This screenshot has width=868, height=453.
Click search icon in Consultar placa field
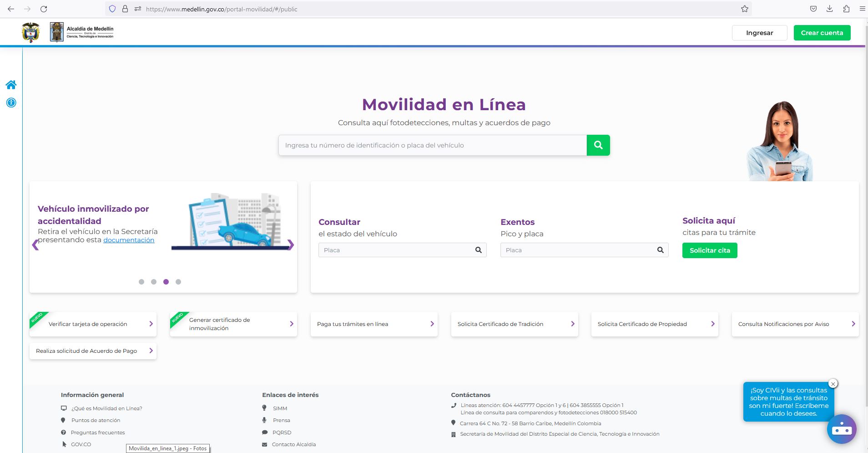pos(478,250)
